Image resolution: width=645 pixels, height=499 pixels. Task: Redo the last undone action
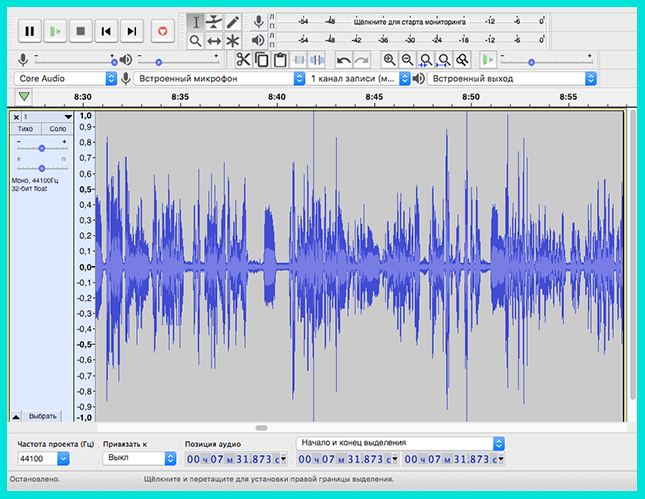(362, 60)
